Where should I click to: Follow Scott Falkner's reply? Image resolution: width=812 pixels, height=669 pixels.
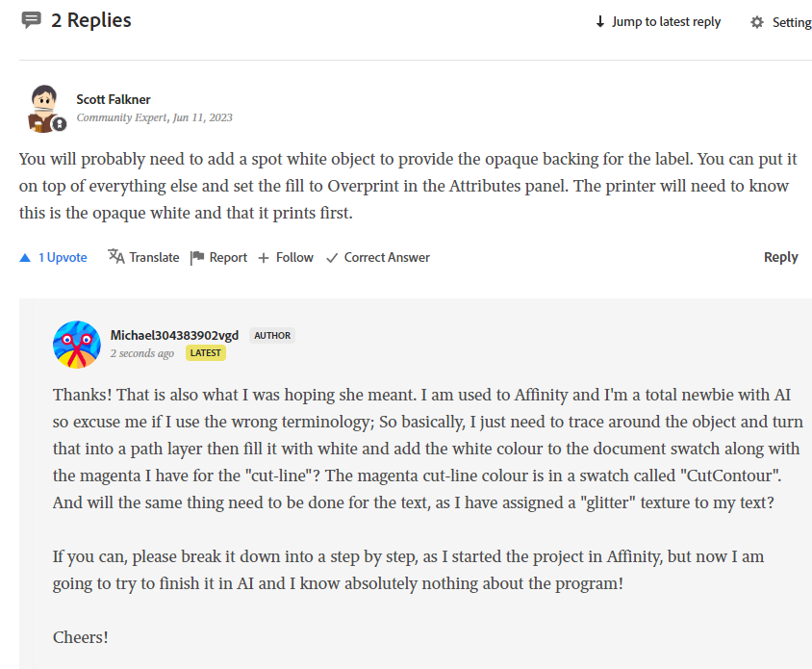294,257
